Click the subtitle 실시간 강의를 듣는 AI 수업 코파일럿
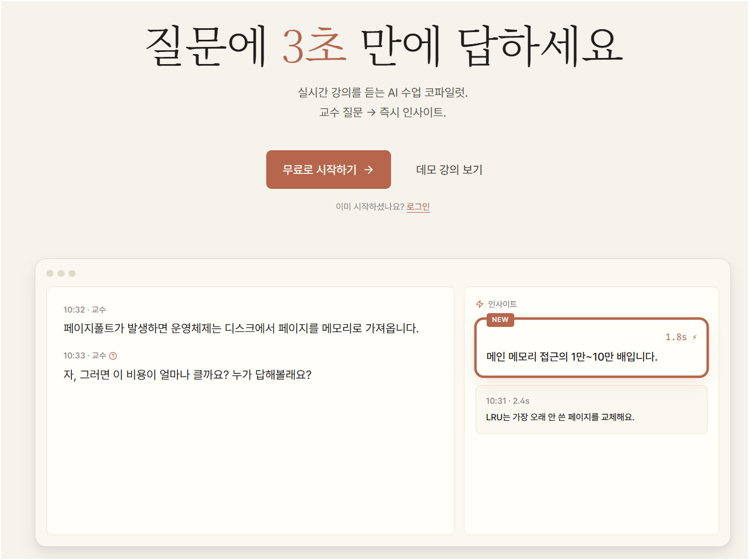This screenshot has width=749, height=560. coord(383,92)
